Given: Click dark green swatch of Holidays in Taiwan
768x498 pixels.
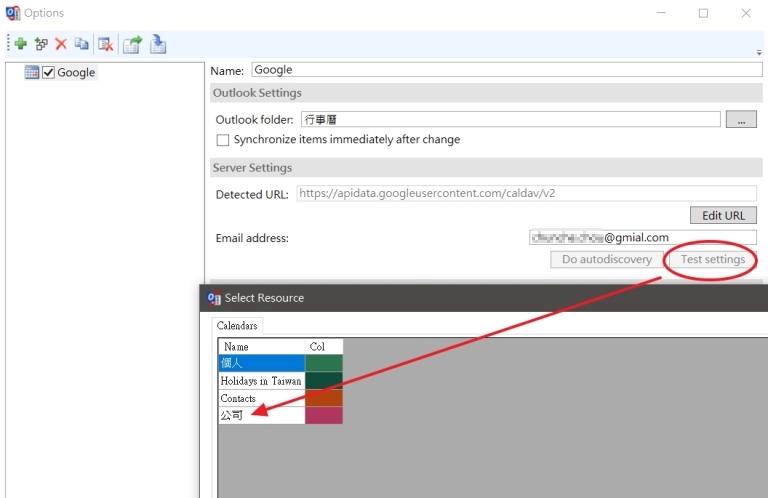Looking at the screenshot, I should (324, 380).
